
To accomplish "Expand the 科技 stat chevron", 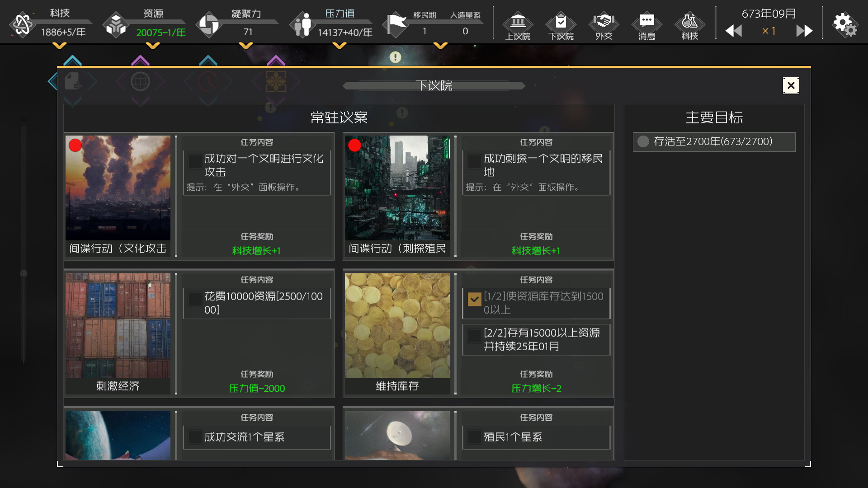I will point(59,45).
